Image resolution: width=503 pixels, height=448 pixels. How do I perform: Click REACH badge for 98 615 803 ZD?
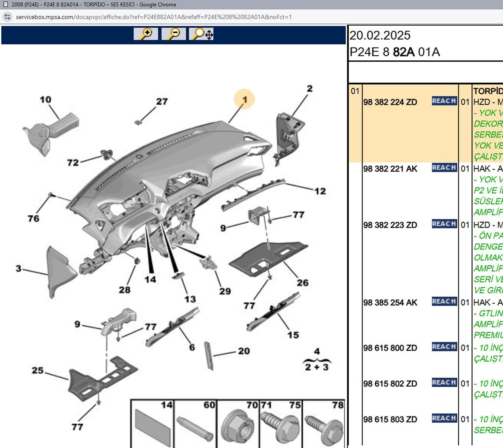pos(444,418)
